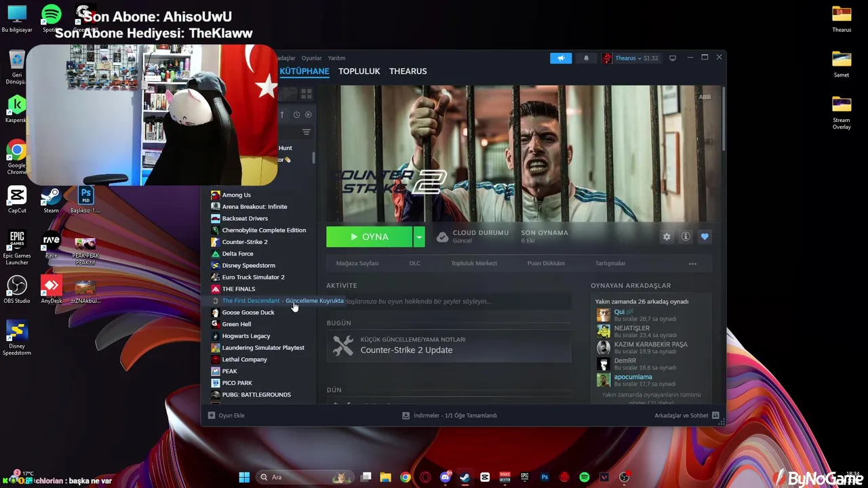Open Windows Start menu
This screenshot has width=868, height=488.
click(244, 477)
